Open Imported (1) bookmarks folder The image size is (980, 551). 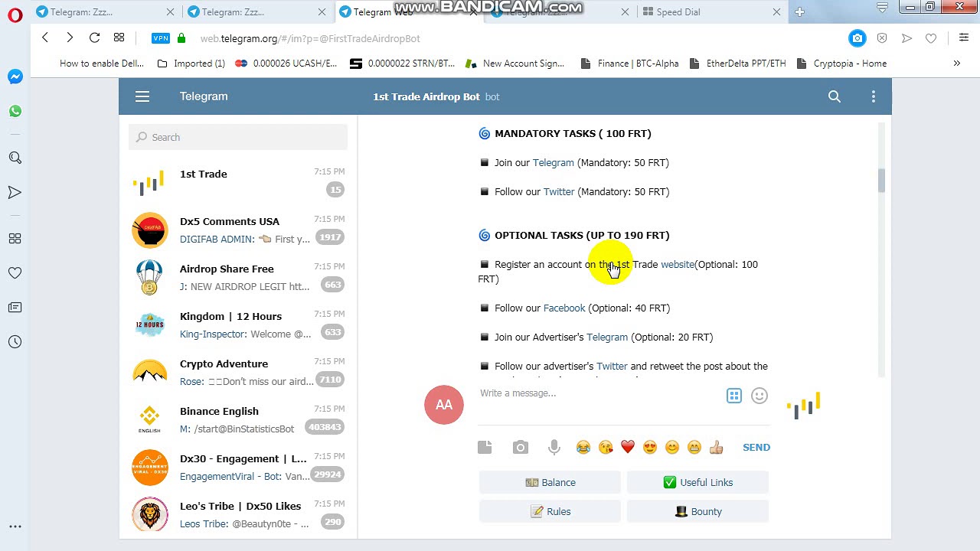click(191, 64)
